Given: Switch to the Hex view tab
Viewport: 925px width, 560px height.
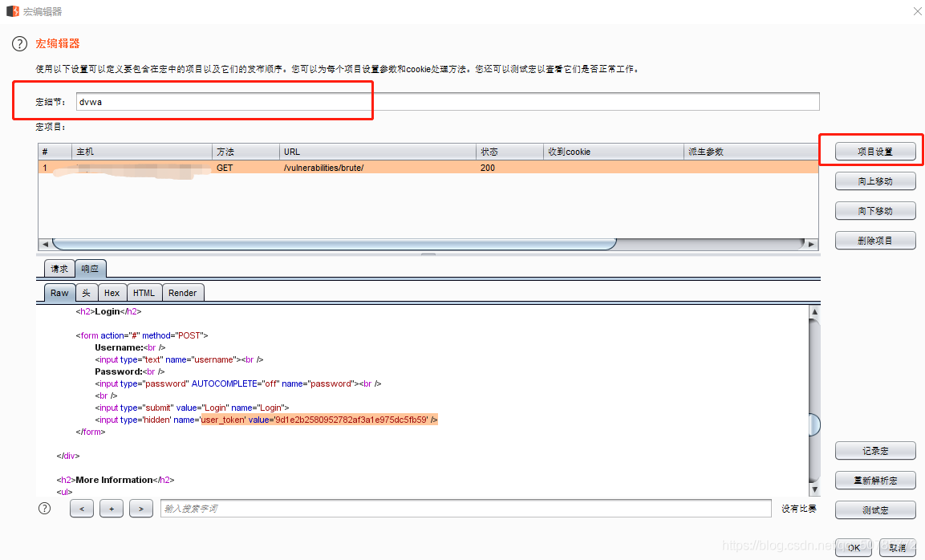Looking at the screenshot, I should click(x=112, y=292).
